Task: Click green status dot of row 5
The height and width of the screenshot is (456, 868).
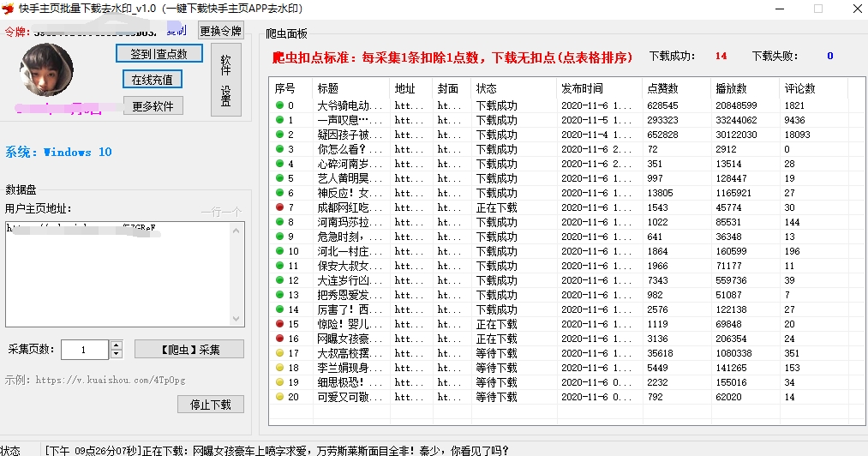Action: tap(279, 177)
